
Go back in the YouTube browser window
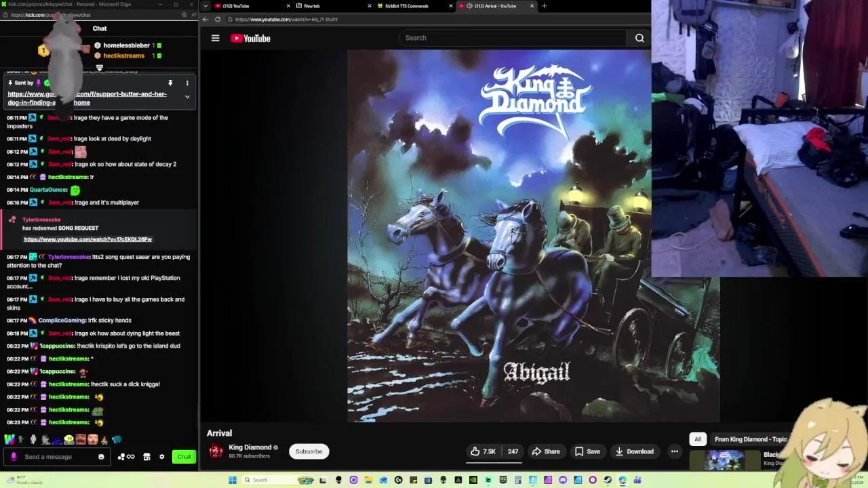click(205, 20)
